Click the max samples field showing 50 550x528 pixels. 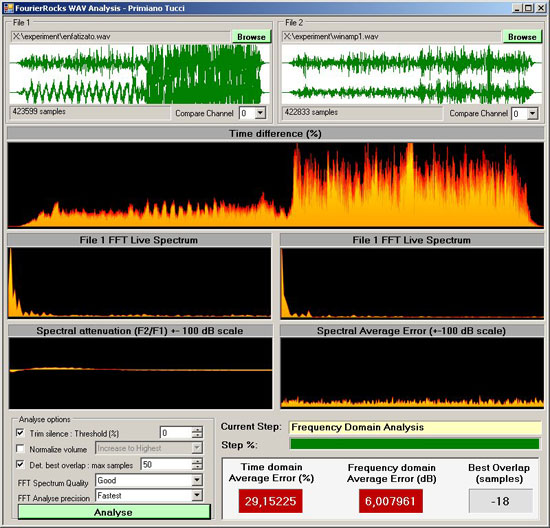(166, 464)
